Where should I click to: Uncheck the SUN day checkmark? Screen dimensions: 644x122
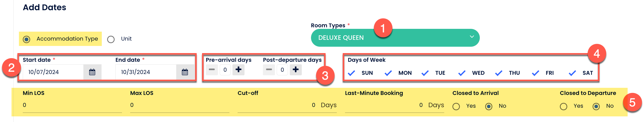click(x=352, y=73)
